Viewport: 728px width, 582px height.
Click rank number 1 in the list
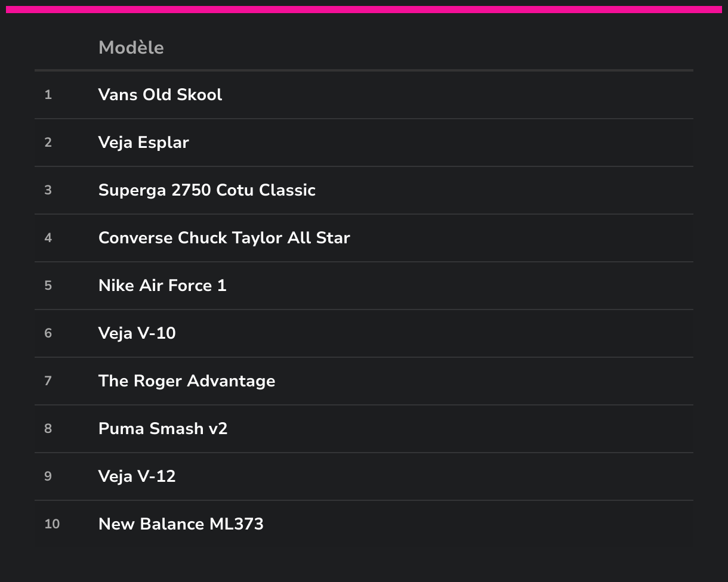click(x=48, y=95)
